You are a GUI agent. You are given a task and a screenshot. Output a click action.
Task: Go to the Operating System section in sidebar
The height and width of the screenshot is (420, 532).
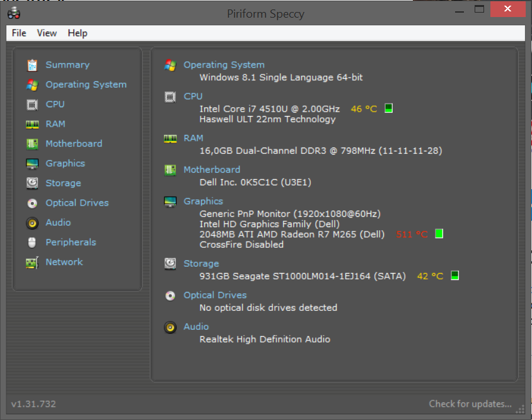point(86,85)
